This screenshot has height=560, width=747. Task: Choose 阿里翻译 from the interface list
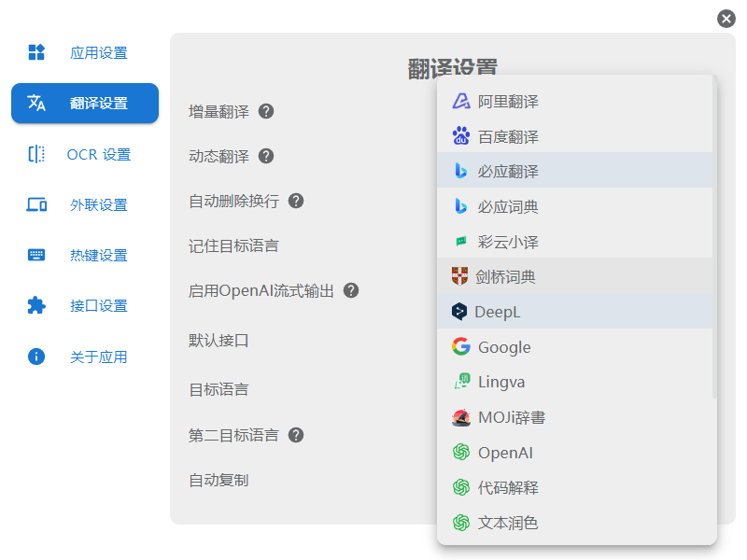click(574, 101)
